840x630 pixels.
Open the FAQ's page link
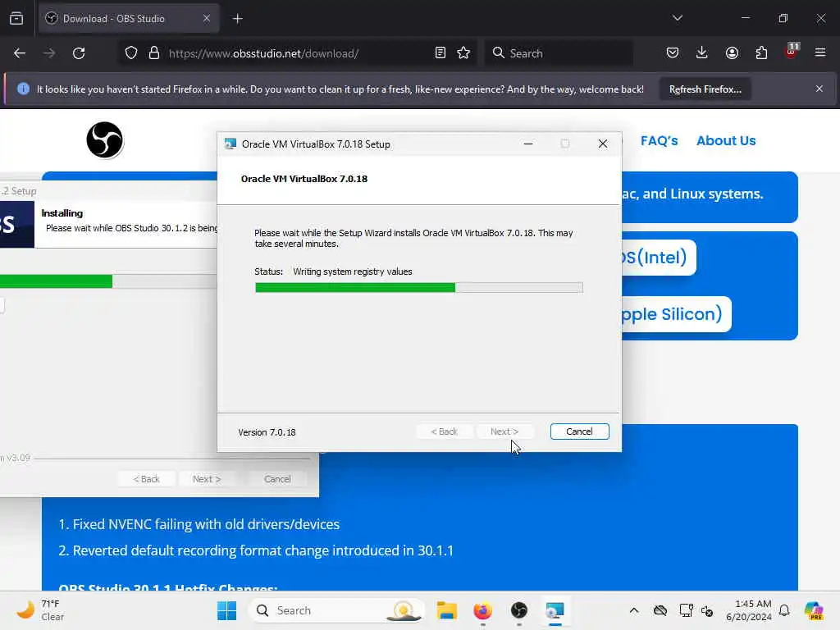[659, 141]
